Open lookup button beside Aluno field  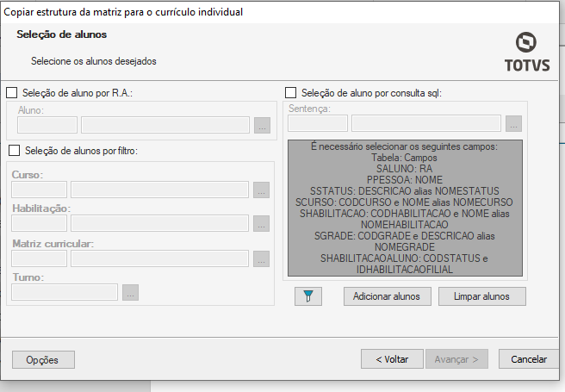coord(263,125)
